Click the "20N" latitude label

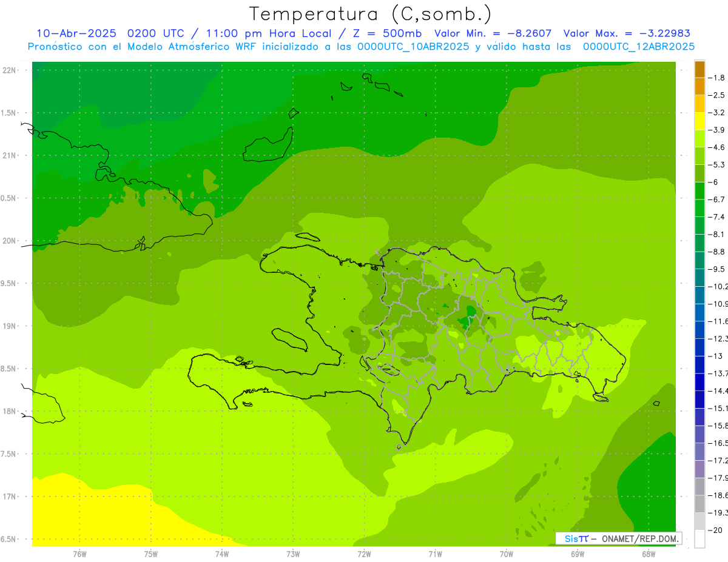(x=10, y=241)
